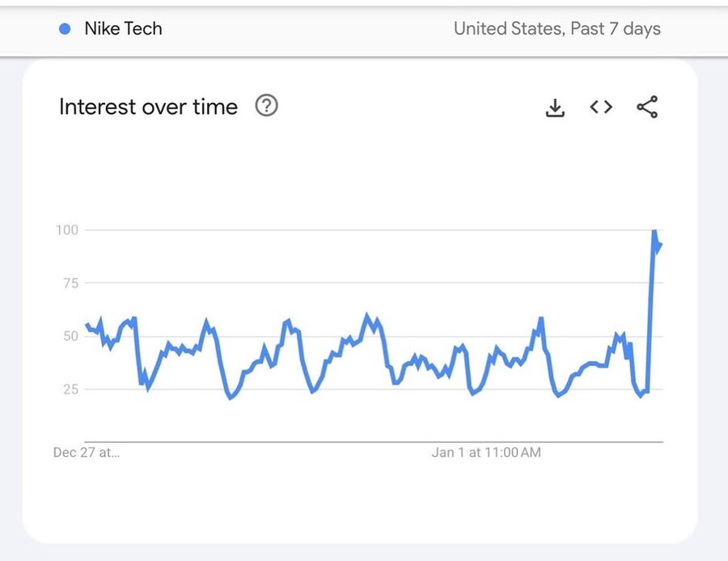Click the 75 y-axis label
This screenshot has width=728, height=561.
[x=71, y=283]
